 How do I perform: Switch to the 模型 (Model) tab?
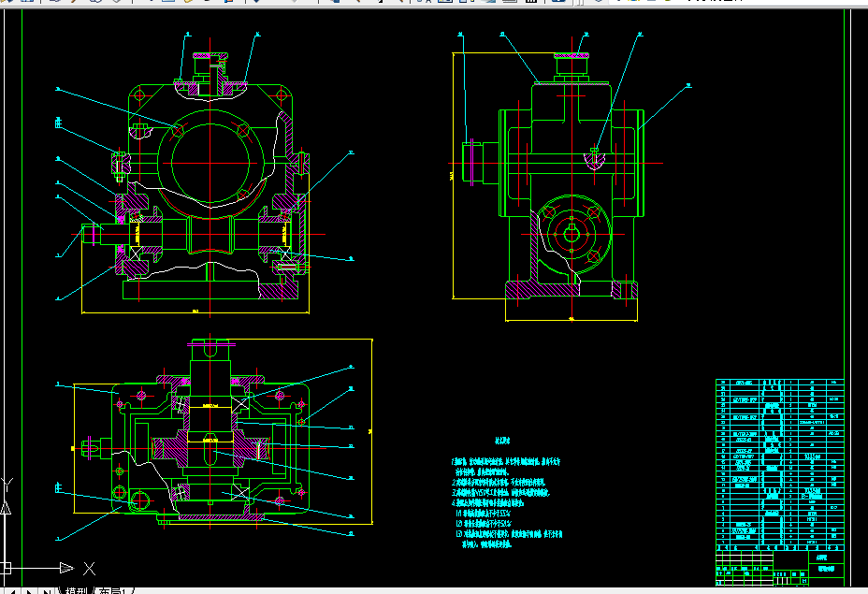(78, 589)
